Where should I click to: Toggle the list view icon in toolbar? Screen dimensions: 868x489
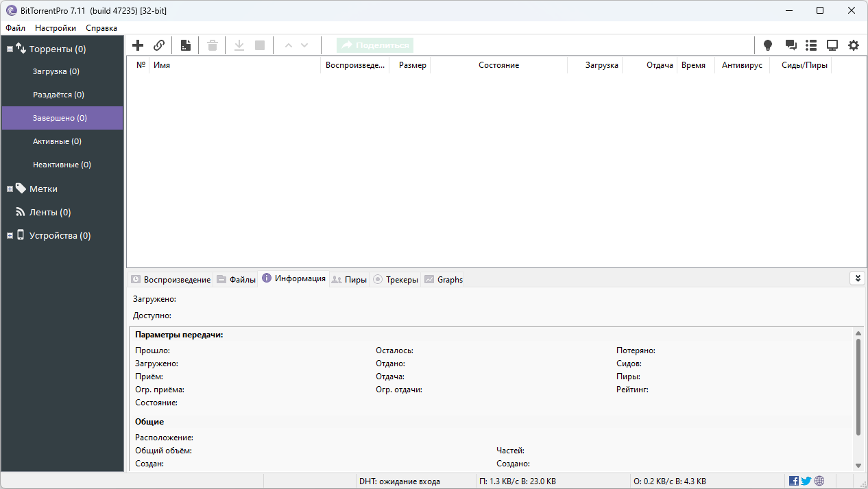tap(811, 45)
